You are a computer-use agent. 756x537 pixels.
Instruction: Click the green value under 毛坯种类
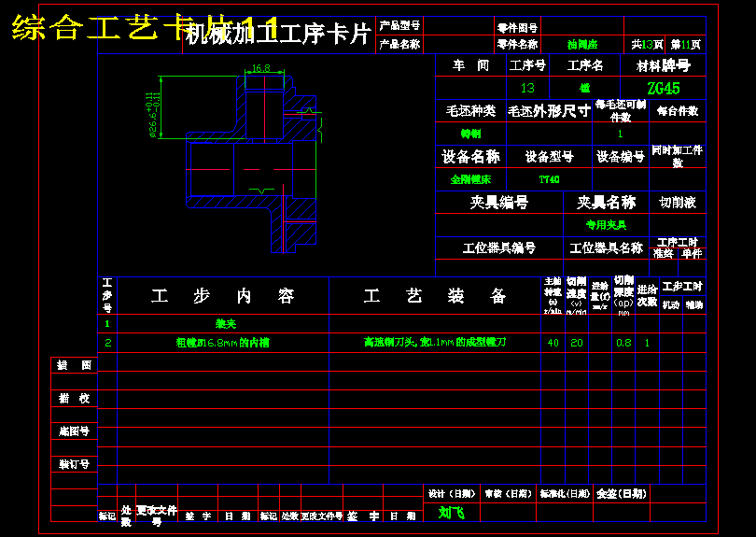coord(470,134)
